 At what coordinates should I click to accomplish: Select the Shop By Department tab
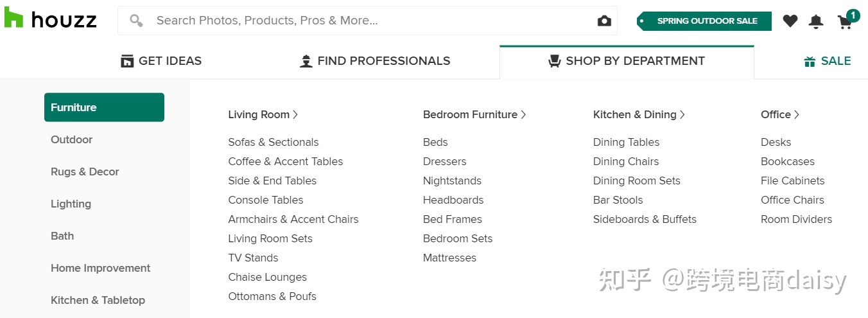click(626, 61)
